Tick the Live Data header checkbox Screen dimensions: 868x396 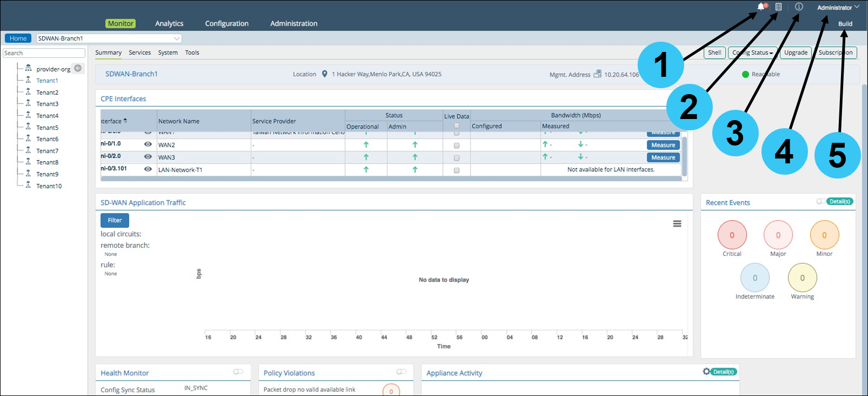click(456, 126)
